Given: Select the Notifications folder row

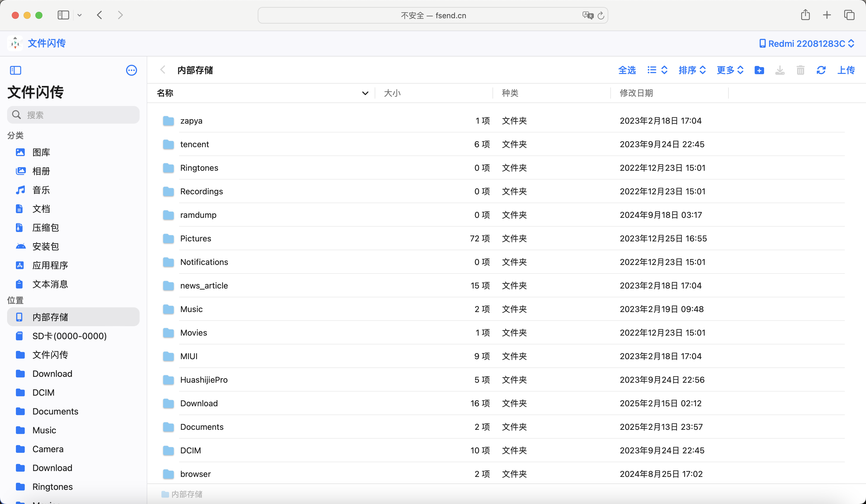Looking at the screenshot, I should pyautogui.click(x=503, y=262).
